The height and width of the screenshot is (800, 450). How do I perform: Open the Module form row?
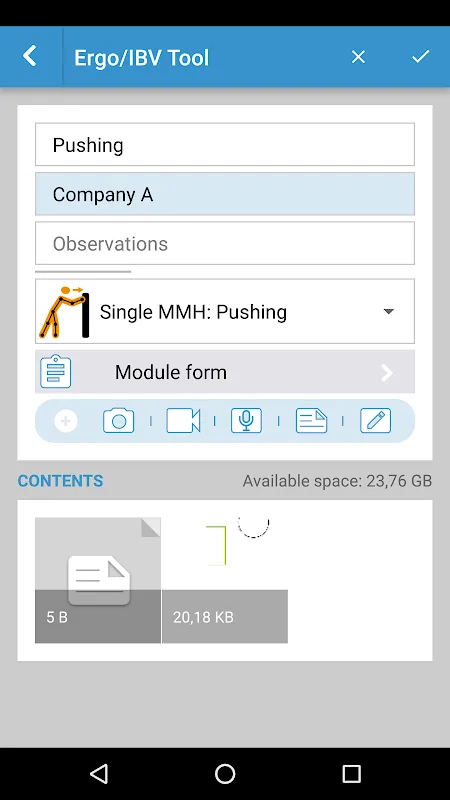click(225, 372)
